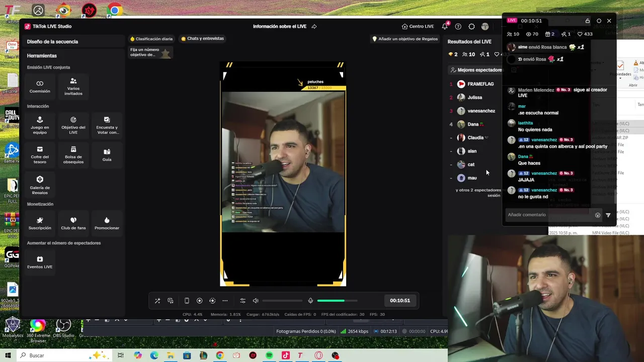The height and width of the screenshot is (362, 644).
Task: Open the three-dot more options menu
Action: [225, 301]
